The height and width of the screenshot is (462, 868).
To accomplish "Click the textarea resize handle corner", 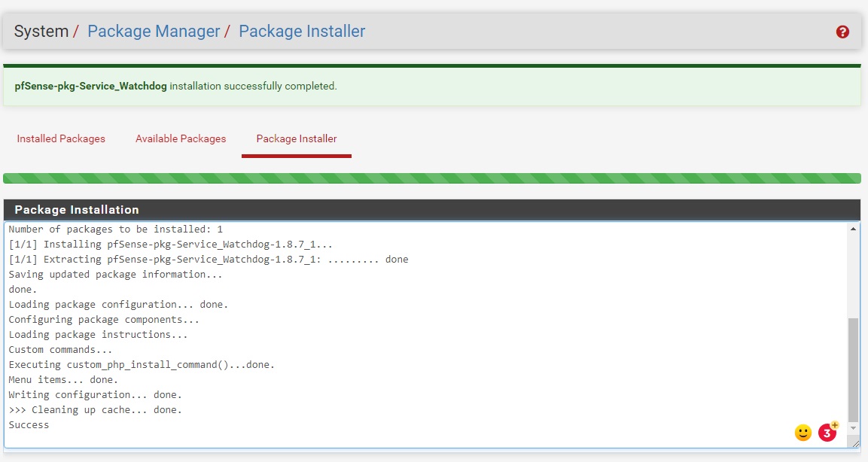I will coord(856,443).
